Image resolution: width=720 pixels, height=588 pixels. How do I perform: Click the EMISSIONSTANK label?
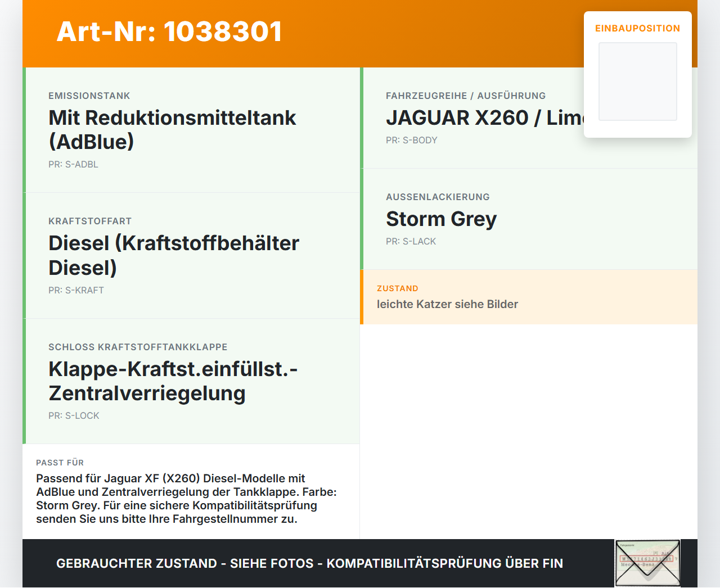pos(89,96)
